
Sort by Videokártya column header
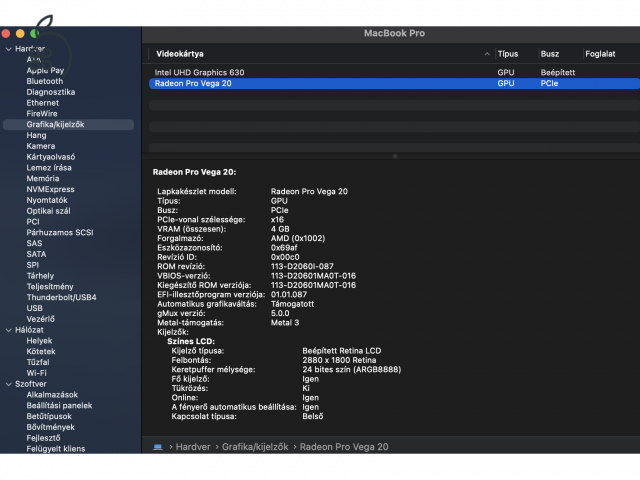pyautogui.click(x=180, y=54)
